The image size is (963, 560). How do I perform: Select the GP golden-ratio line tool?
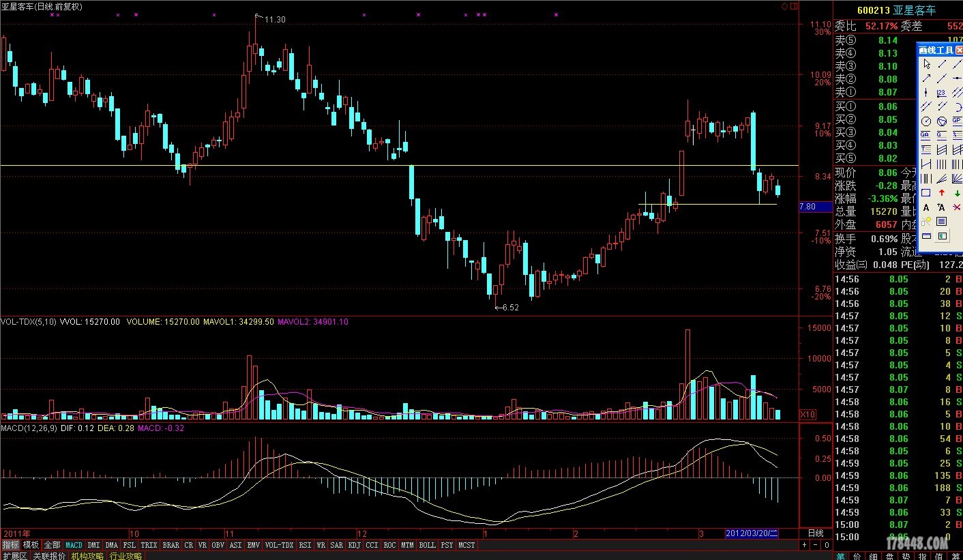tap(958, 121)
